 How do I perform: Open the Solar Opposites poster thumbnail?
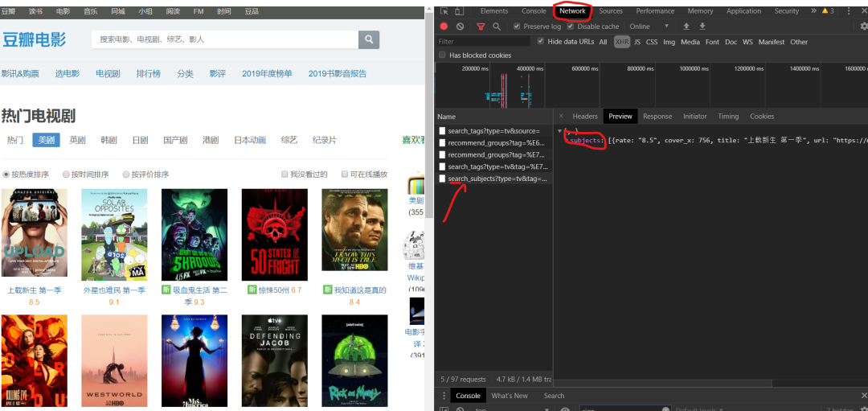pyautogui.click(x=114, y=235)
